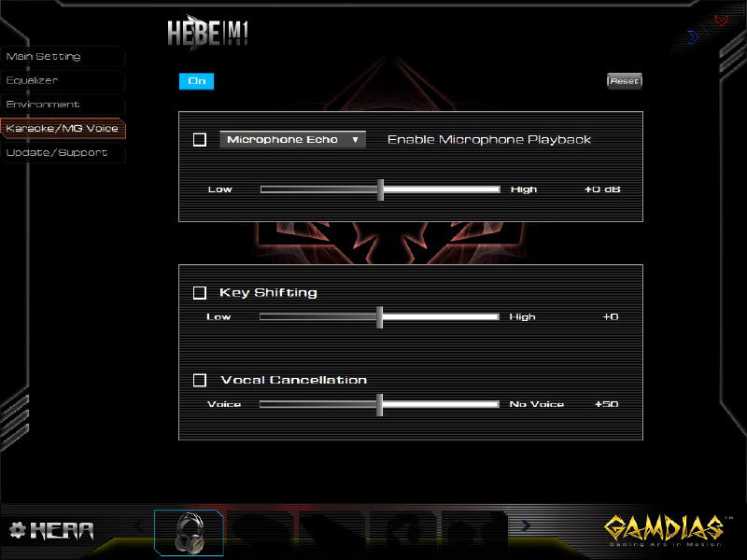
Task: Click the left arrow of the device carousel
Action: [140, 525]
